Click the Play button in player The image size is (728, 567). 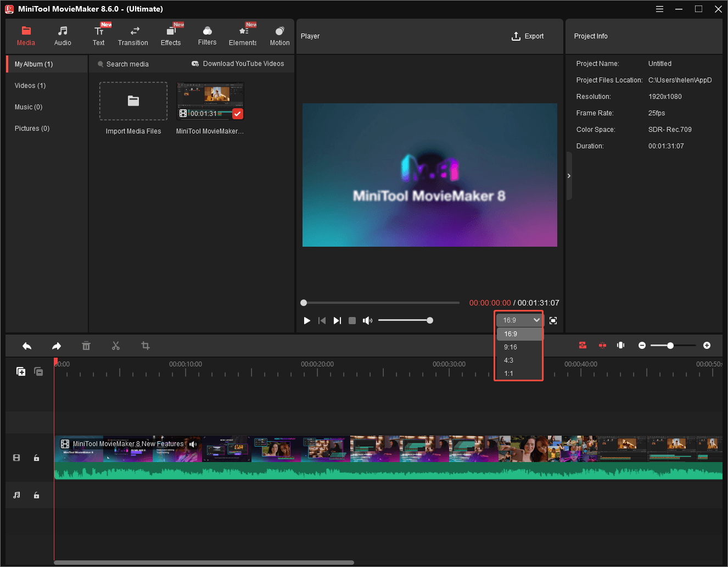(307, 320)
